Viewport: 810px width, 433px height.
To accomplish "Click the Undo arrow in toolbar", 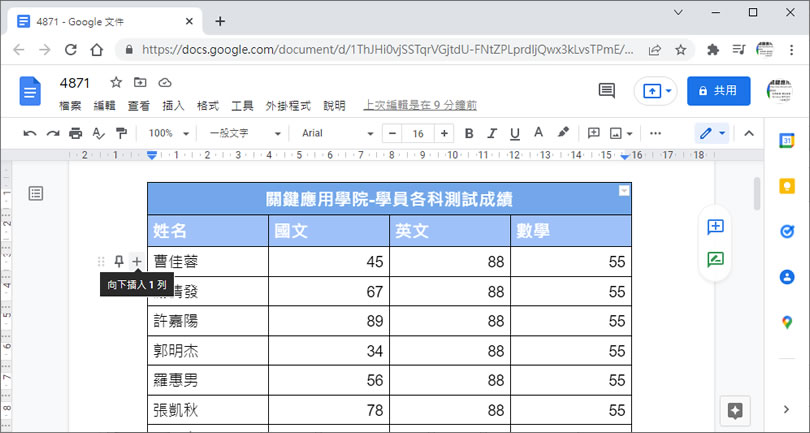I will point(30,133).
